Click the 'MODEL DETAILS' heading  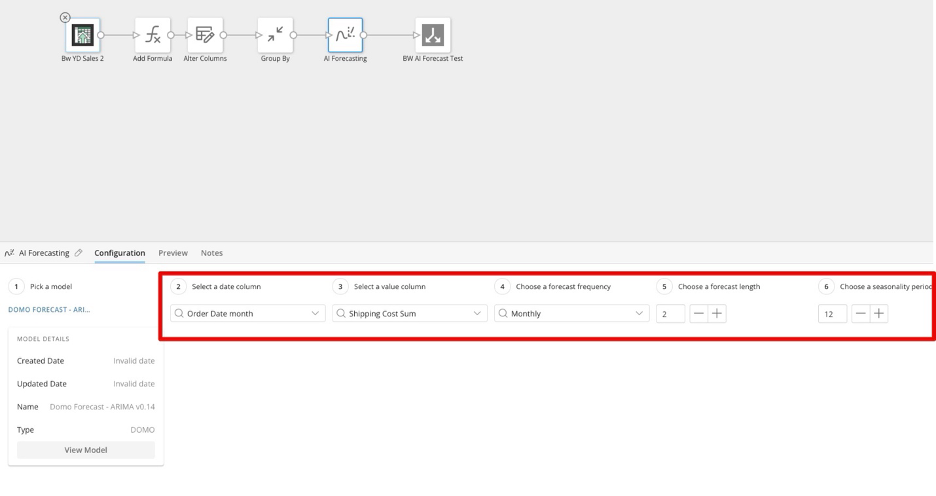(43, 339)
